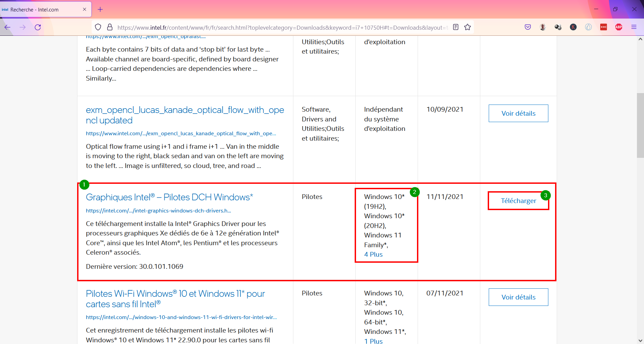The width and height of the screenshot is (644, 344).
Task: Click 'Dernière version: 30.0.101.1069' text
Action: pos(134,266)
